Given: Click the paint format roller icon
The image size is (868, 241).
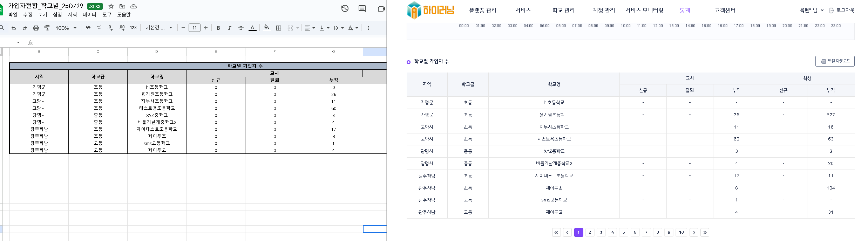Looking at the screenshot, I should (x=47, y=28).
